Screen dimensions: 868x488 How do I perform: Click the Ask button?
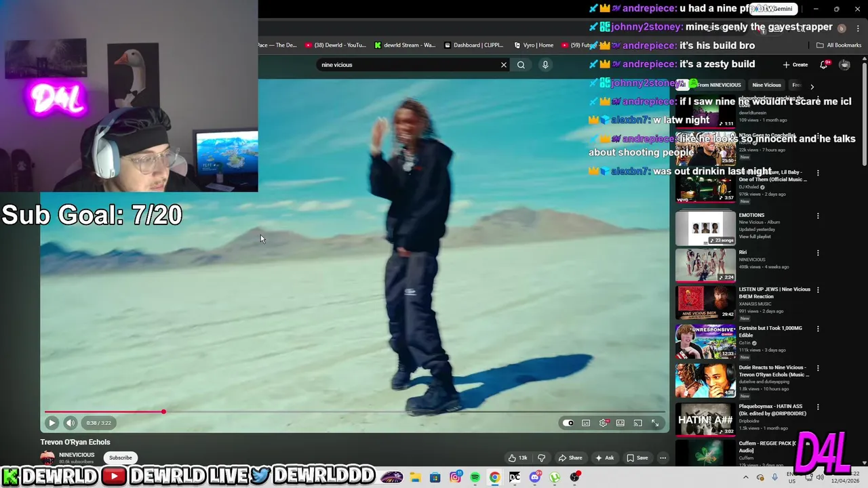click(604, 458)
